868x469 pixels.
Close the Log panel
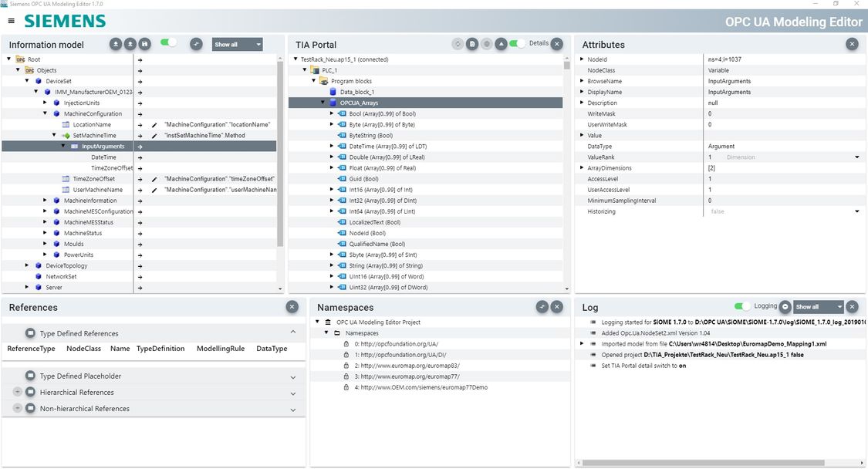[852, 307]
